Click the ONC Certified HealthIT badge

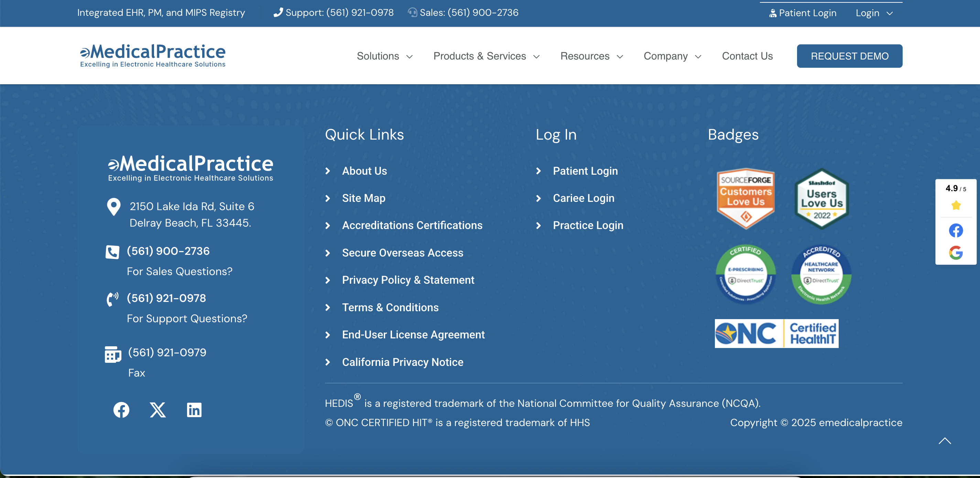pyautogui.click(x=776, y=333)
